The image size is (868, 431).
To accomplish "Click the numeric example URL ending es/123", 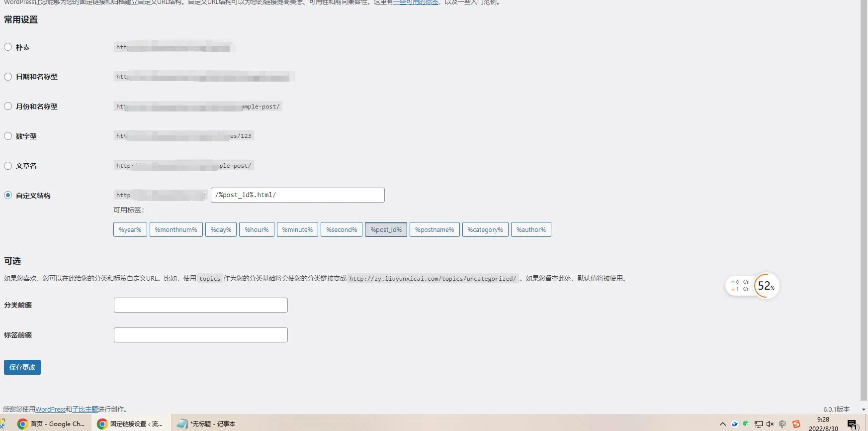I will pyautogui.click(x=184, y=136).
